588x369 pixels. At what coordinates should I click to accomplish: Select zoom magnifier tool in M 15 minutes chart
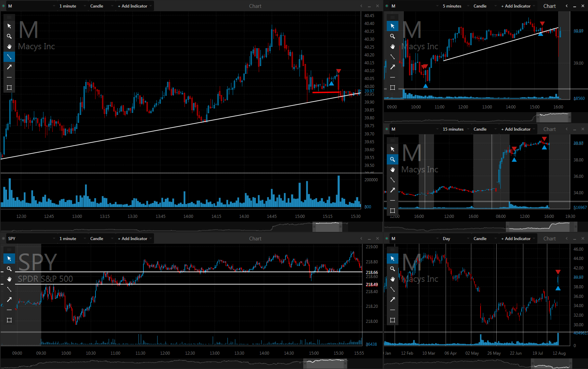click(393, 159)
